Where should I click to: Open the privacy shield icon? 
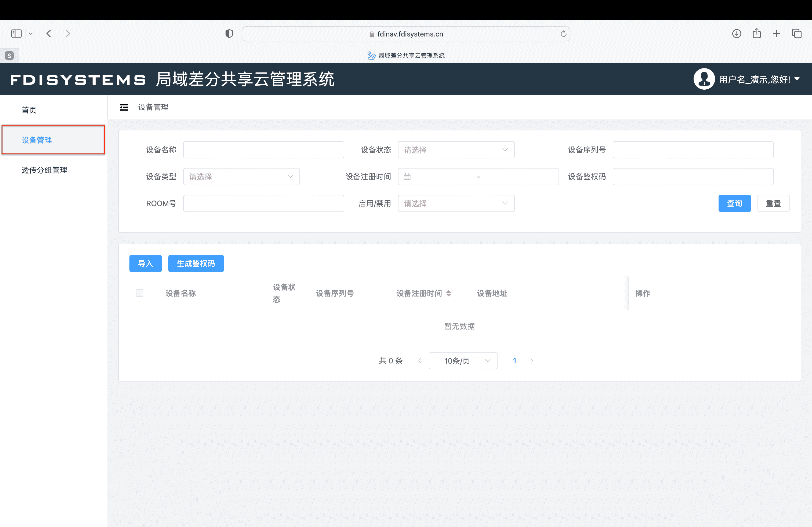tap(229, 34)
